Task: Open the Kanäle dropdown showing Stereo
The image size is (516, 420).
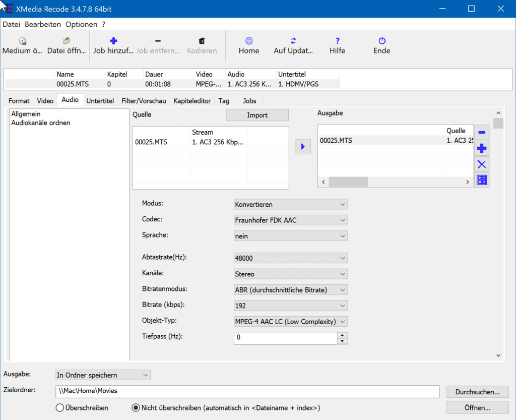Action: pos(291,274)
